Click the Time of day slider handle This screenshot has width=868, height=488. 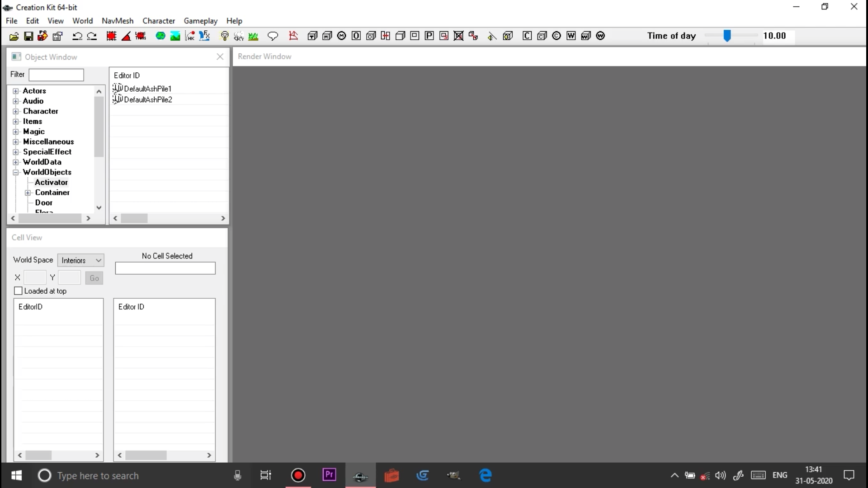(727, 36)
